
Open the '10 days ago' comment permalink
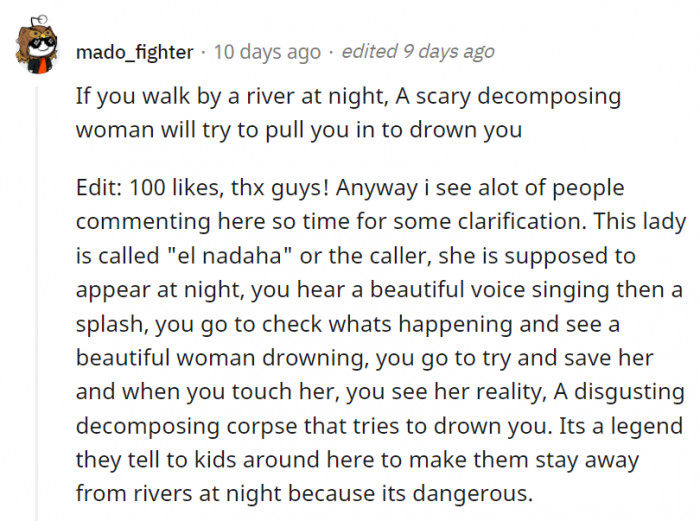[267, 52]
